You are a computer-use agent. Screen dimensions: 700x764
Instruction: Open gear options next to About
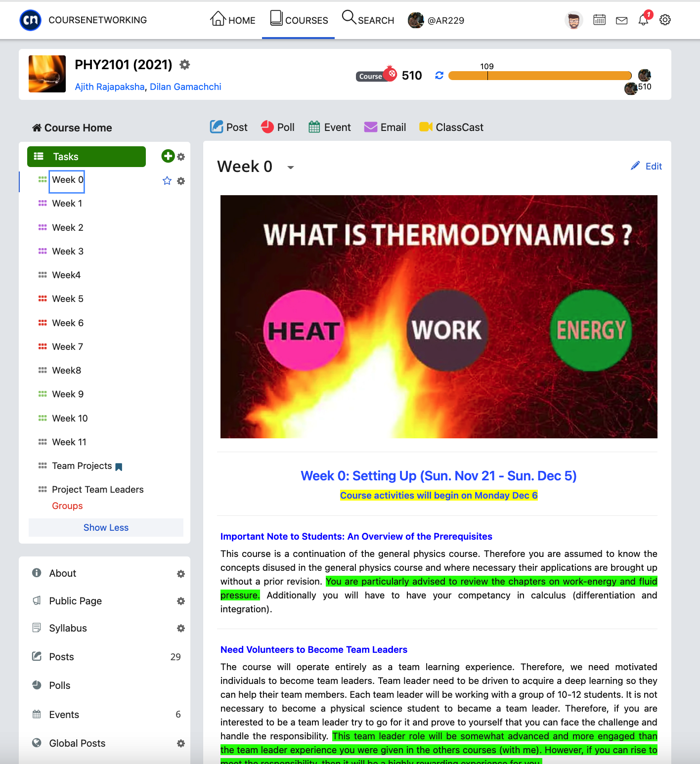click(x=181, y=574)
